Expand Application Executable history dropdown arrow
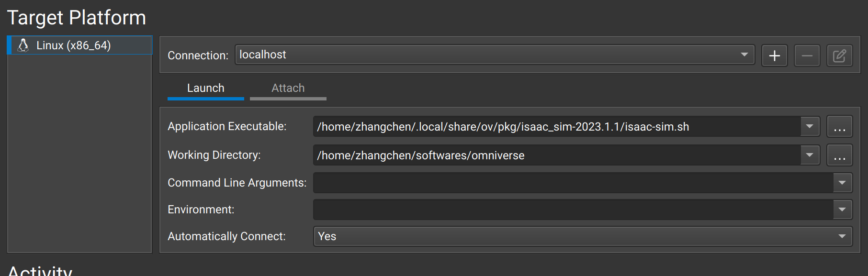 810,127
